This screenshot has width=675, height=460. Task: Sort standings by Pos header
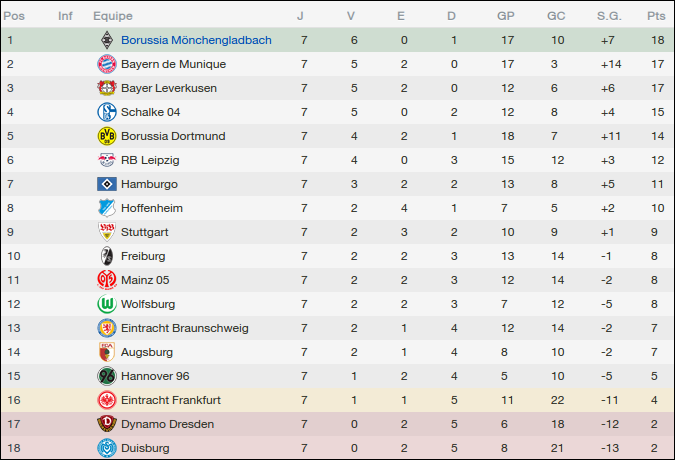click(x=15, y=16)
